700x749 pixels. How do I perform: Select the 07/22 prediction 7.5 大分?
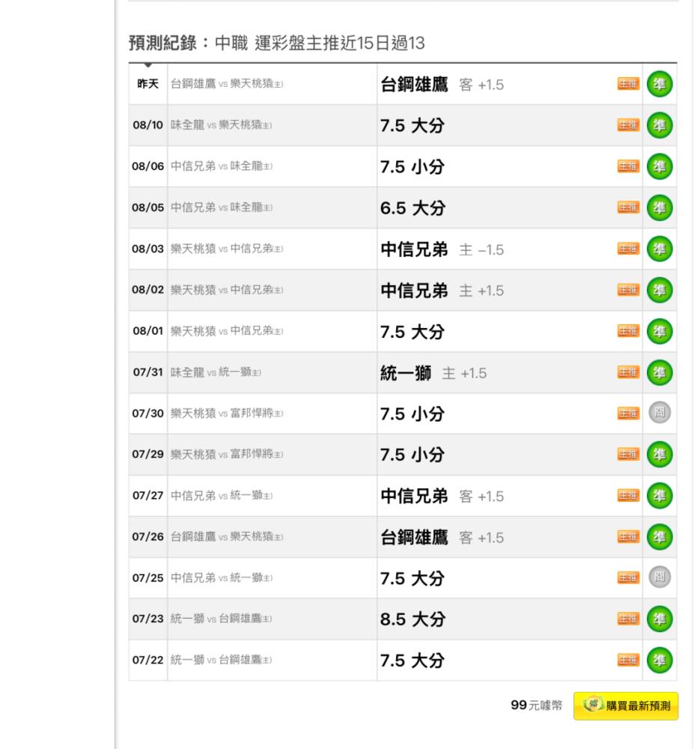click(x=413, y=661)
